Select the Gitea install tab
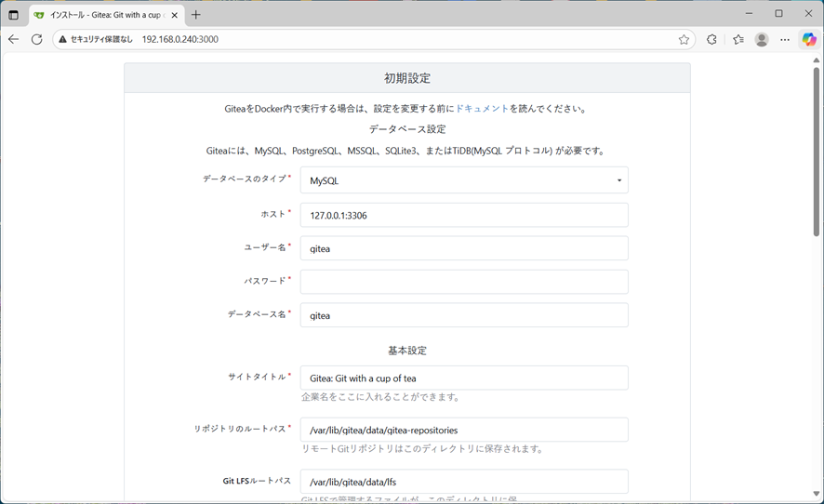Viewport: 824px width, 504px height. [106, 15]
